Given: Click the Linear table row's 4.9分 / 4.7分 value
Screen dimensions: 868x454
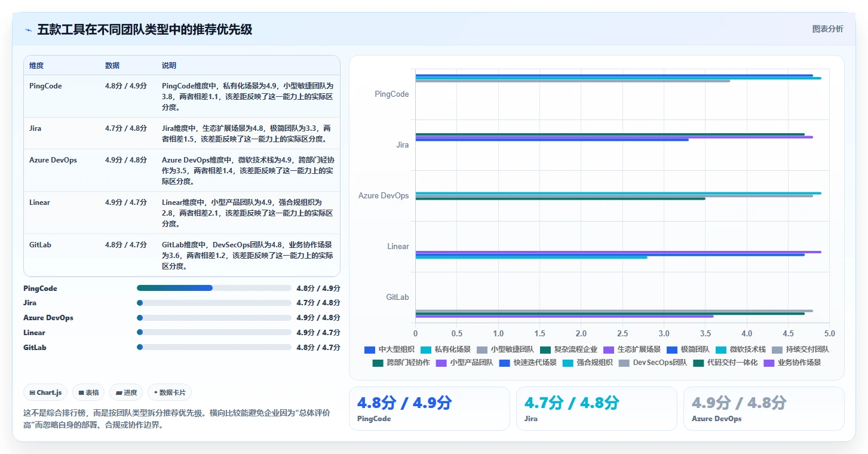Looking at the screenshot, I should click(x=126, y=203).
